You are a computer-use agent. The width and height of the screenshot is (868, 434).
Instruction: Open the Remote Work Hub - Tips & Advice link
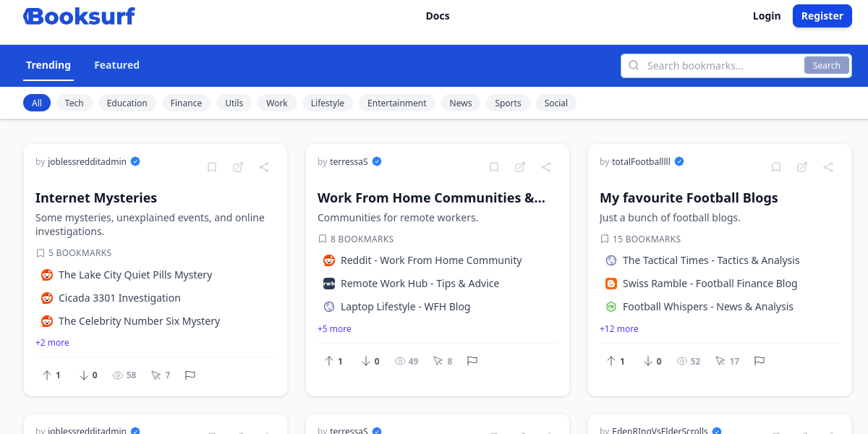421,283
